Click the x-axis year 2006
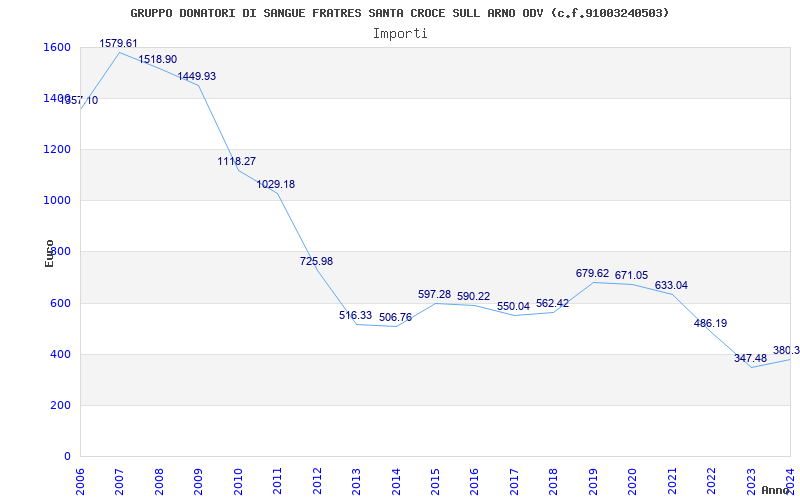 (x=80, y=482)
